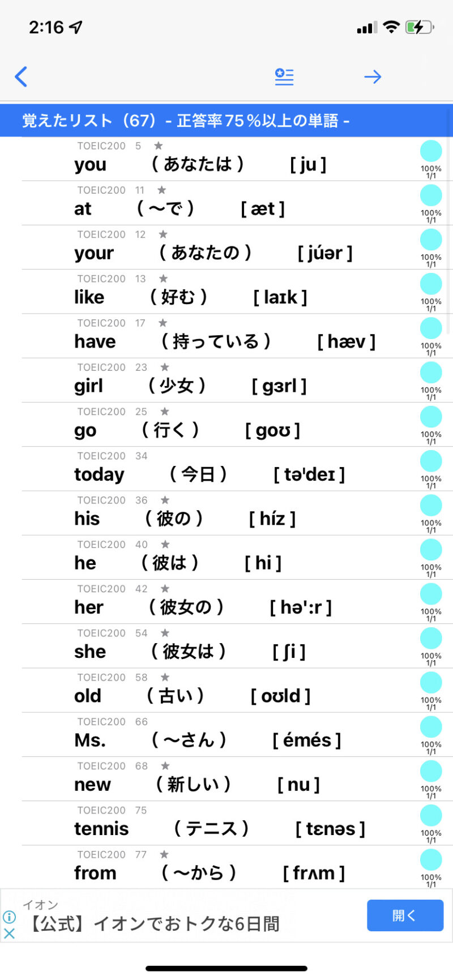The image size is (453, 980).
Task: Unstar the word "she"
Action: [165, 633]
